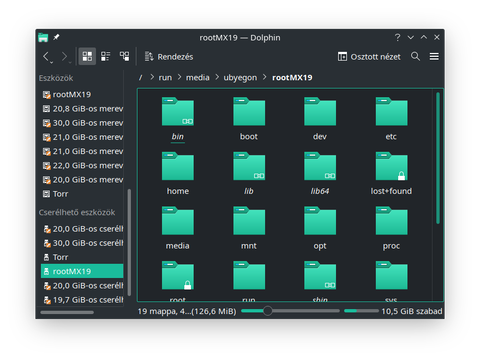Click the Eszközök section header
The height and width of the screenshot is (361, 480).
click(56, 78)
